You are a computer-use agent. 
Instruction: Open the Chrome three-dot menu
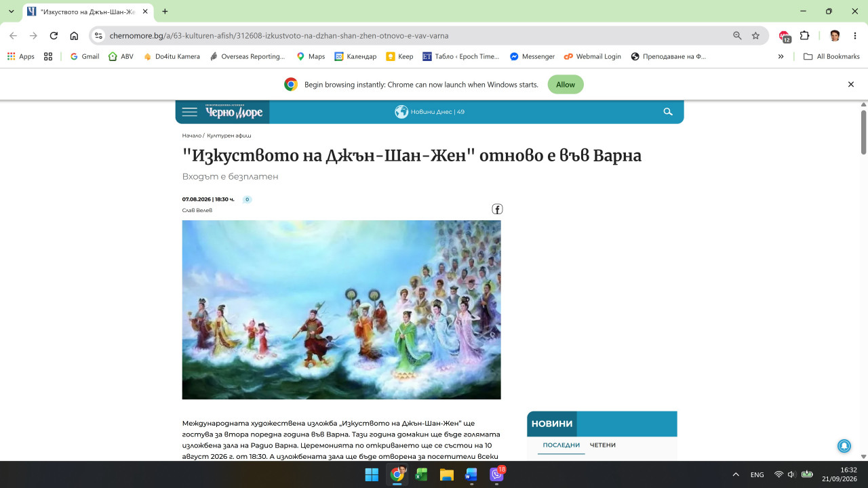tap(855, 36)
